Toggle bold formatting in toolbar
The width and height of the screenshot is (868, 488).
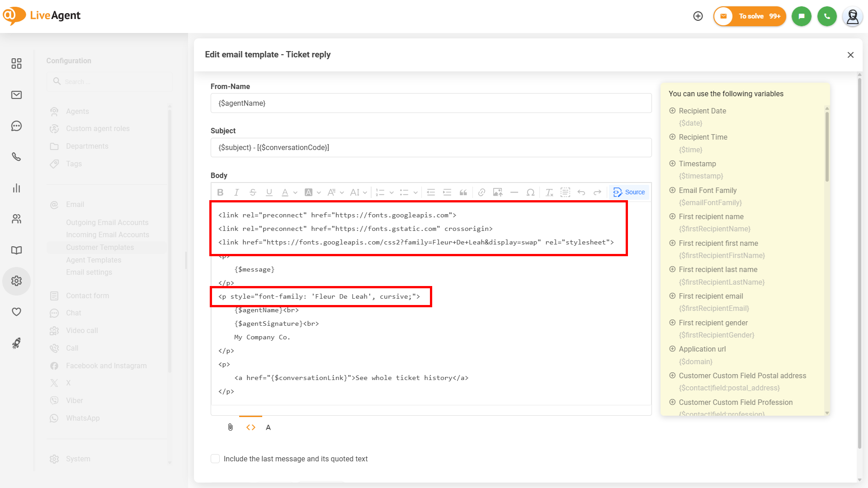[220, 192]
